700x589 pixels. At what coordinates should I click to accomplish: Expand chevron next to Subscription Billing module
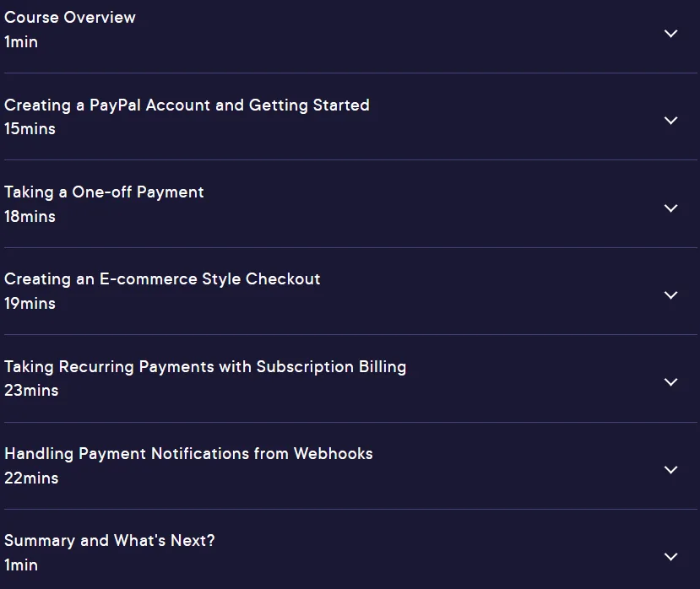[x=671, y=382]
